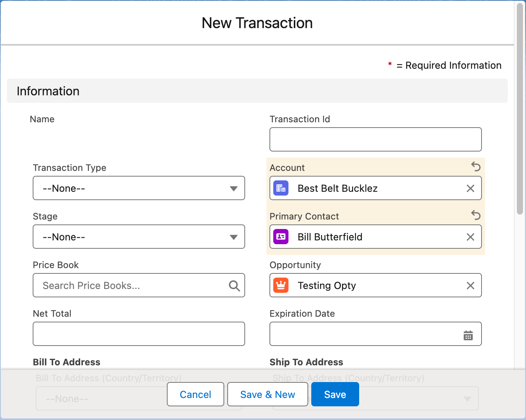Click the opportunity crown icon
The image size is (526, 420).
[281, 286]
